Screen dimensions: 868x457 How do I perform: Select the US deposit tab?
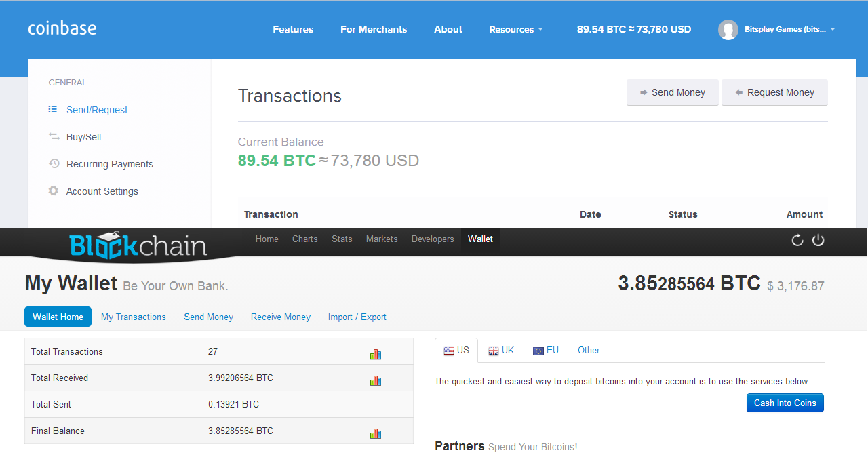pos(456,351)
